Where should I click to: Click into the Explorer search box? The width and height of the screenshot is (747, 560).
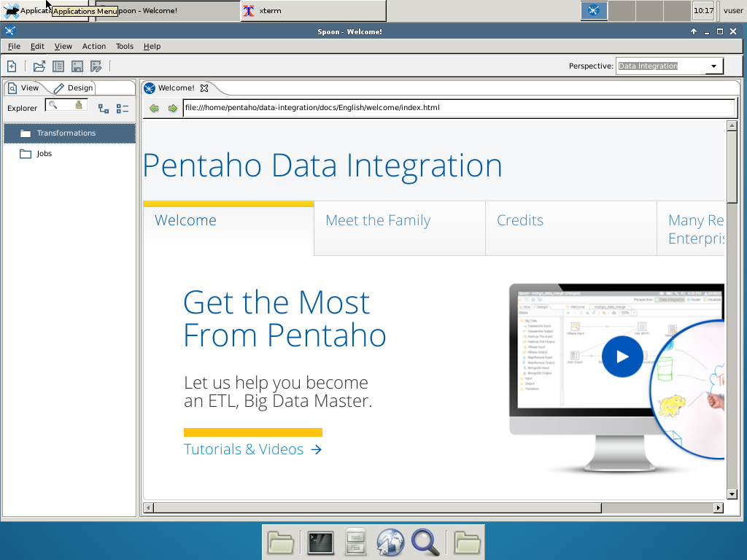coord(66,105)
